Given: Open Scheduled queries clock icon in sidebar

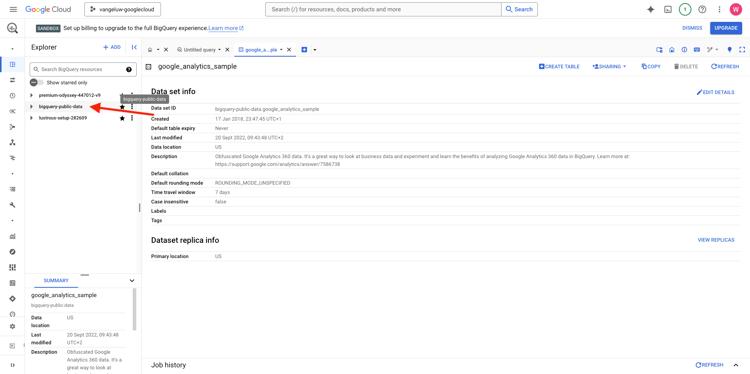Looking at the screenshot, I should tap(12, 96).
